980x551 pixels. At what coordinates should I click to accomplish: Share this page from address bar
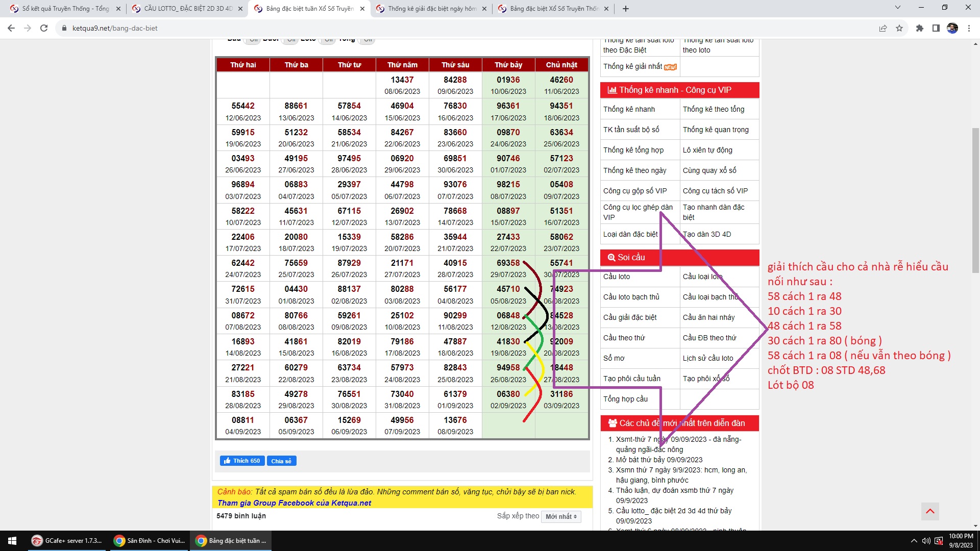pyautogui.click(x=883, y=28)
